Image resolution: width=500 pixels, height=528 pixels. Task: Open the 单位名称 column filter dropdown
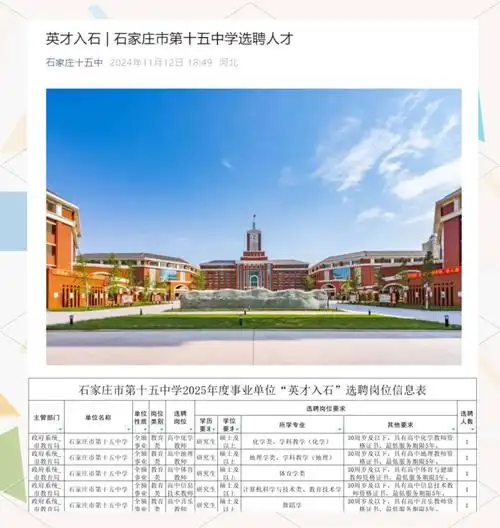pos(129,429)
